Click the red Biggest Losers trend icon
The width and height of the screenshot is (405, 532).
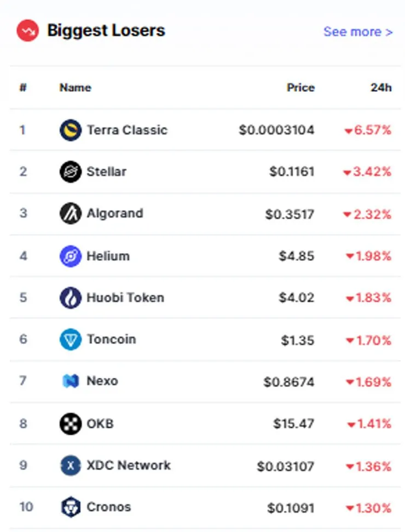(x=27, y=31)
